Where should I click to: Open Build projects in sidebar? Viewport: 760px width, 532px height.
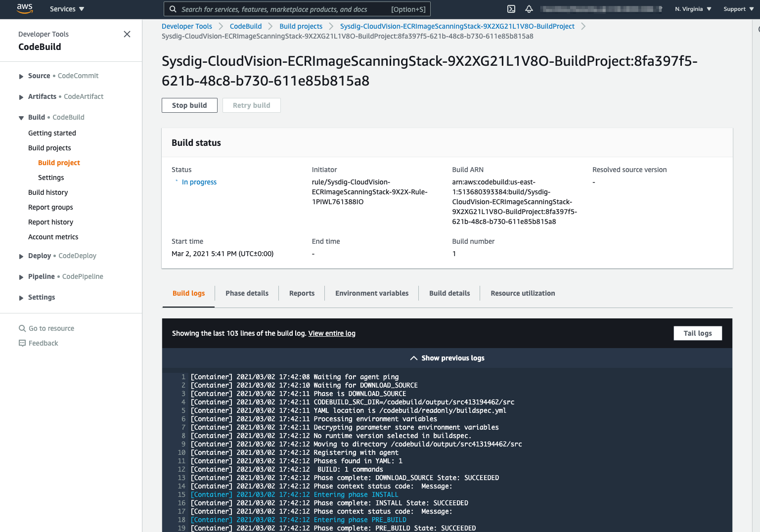click(49, 148)
